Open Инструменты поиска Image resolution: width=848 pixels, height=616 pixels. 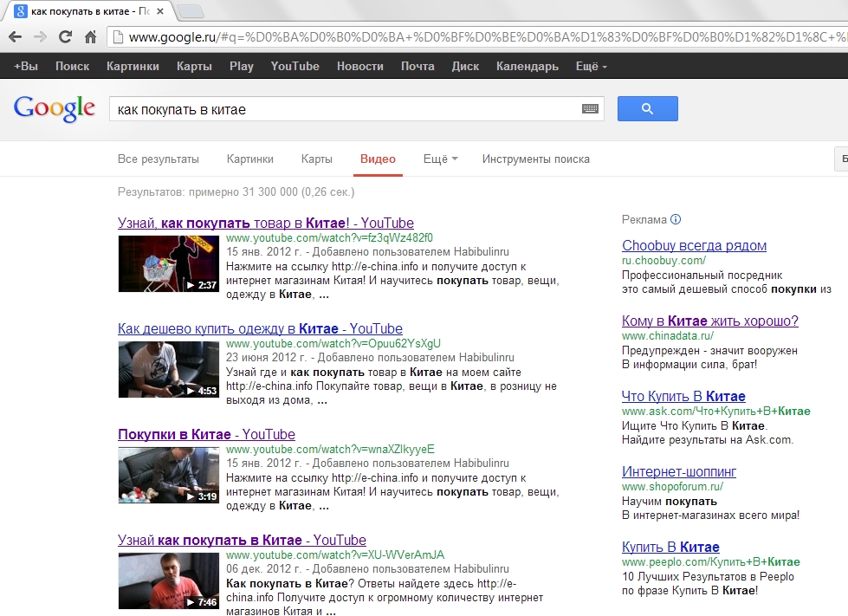tap(536, 159)
